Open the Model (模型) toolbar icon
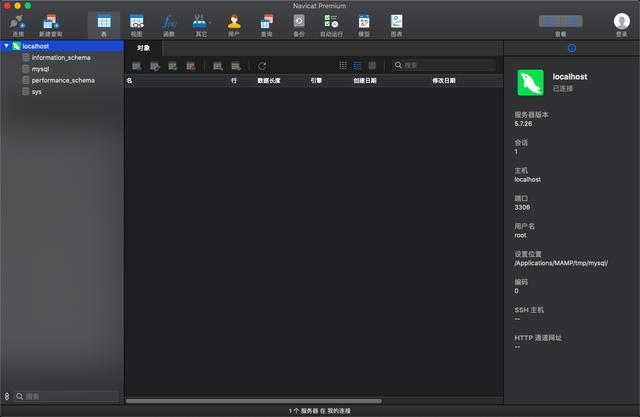Screen dimensions: 640x417 point(364,25)
